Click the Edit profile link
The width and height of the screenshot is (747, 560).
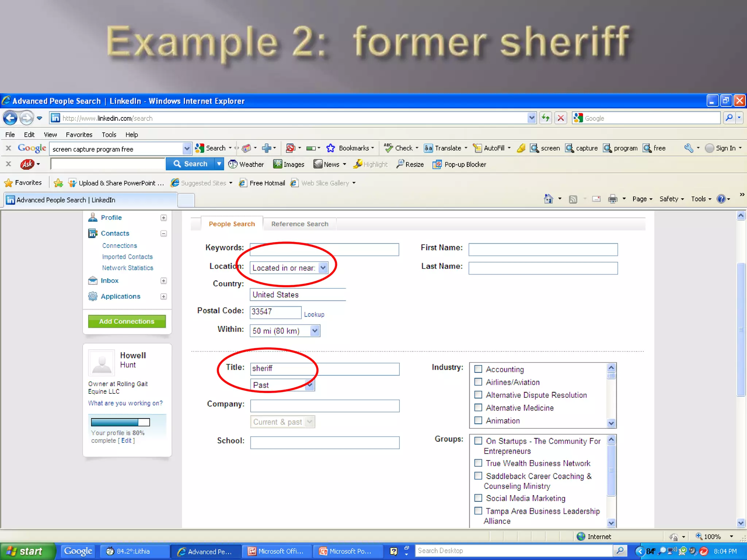[126, 440]
